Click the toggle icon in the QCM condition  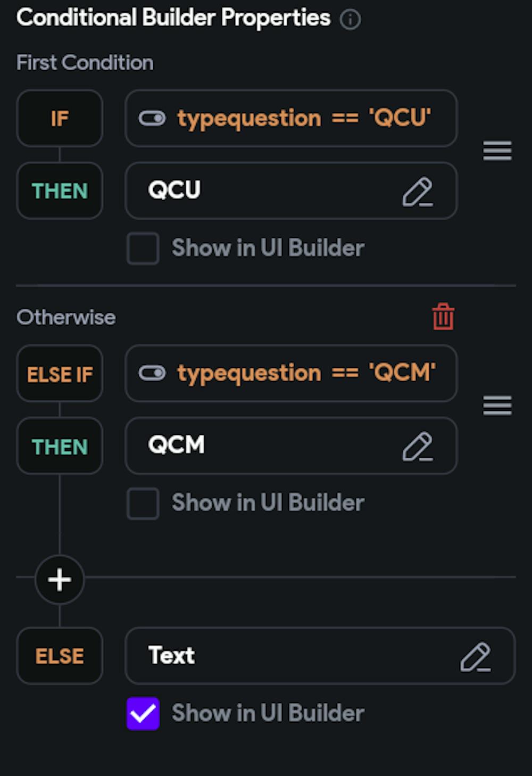[152, 373]
